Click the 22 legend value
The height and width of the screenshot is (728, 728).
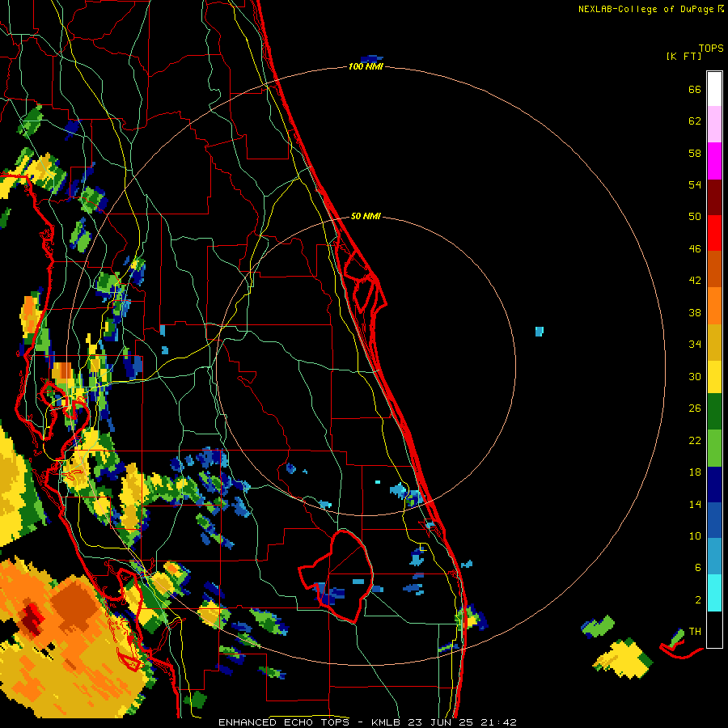[695, 440]
